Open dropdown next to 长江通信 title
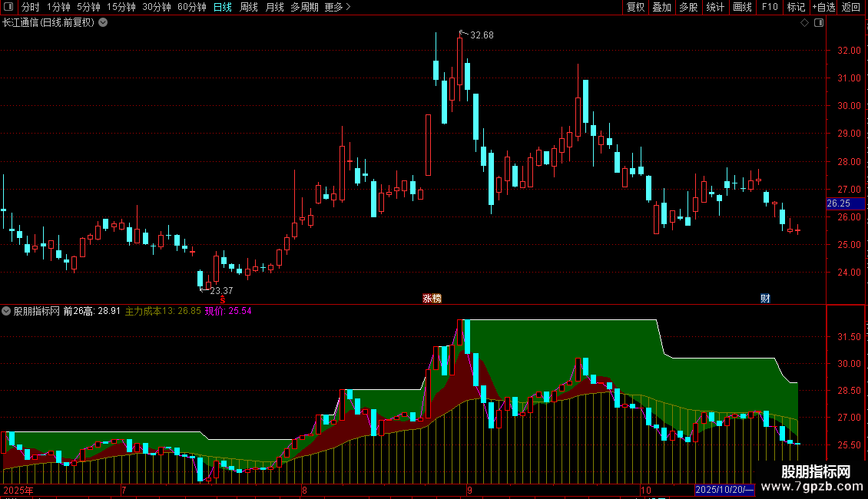Image resolution: width=868 pixels, height=499 pixels. click(x=103, y=22)
